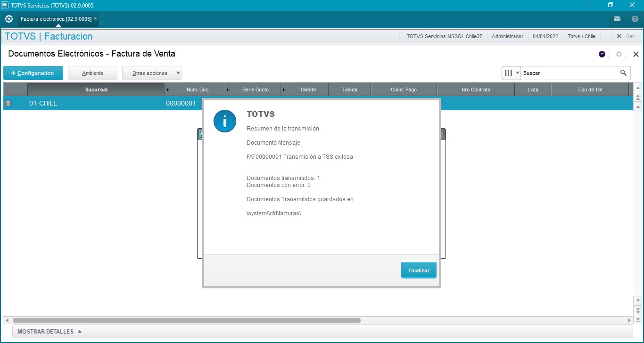Click the Tipo de flet column header
The height and width of the screenshot is (343, 644).
590,90
